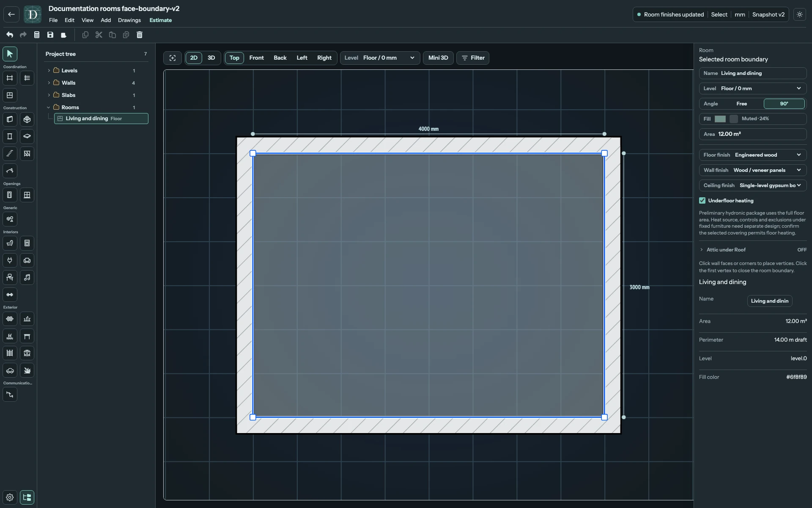
Task: Click the trash delete icon
Action: click(140, 35)
